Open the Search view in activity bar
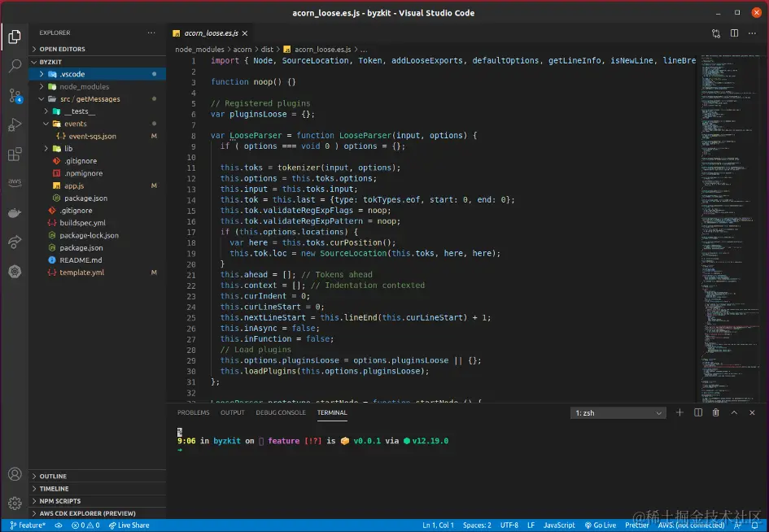 (x=15, y=66)
